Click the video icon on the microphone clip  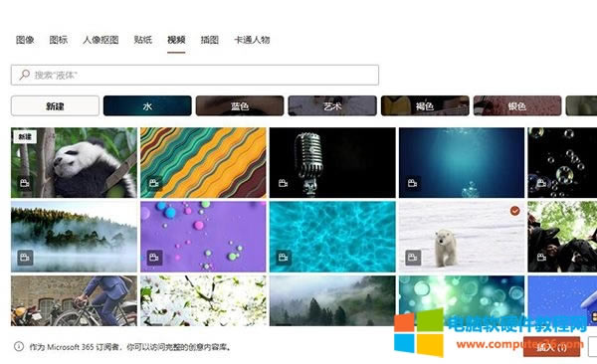coord(284,183)
